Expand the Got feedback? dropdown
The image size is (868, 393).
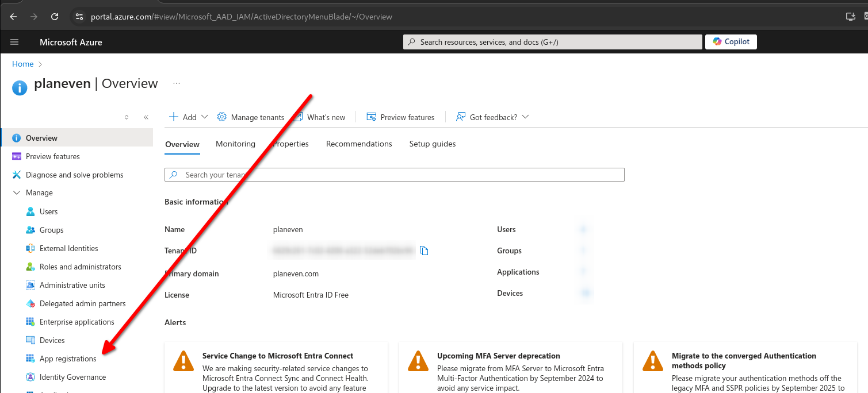(x=492, y=117)
